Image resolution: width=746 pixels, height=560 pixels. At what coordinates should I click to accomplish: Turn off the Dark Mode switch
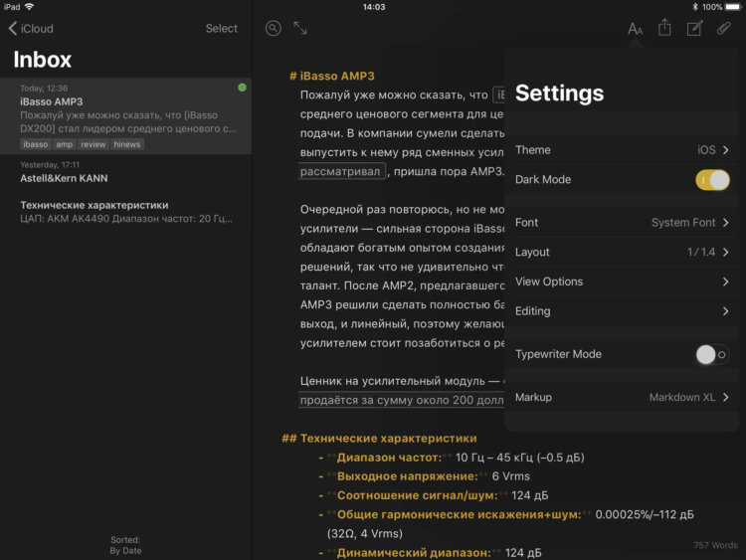712,180
